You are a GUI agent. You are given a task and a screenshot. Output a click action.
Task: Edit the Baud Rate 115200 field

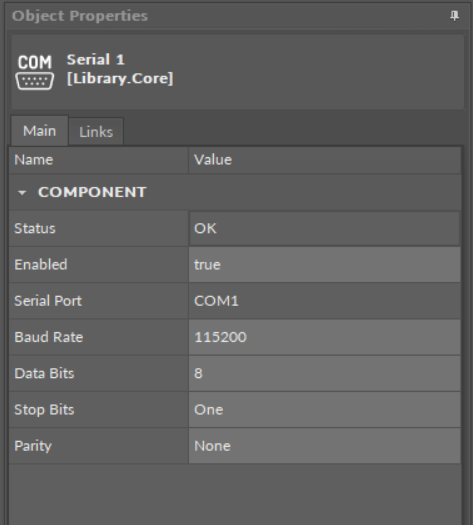[x=324, y=337]
